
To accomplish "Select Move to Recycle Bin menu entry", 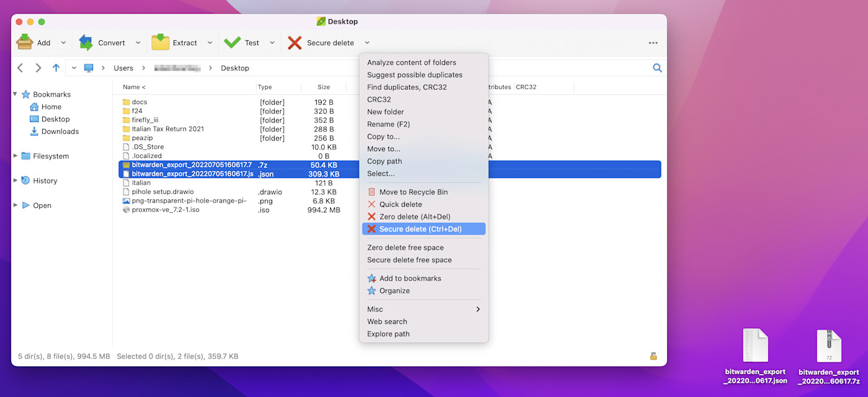I will [x=413, y=192].
